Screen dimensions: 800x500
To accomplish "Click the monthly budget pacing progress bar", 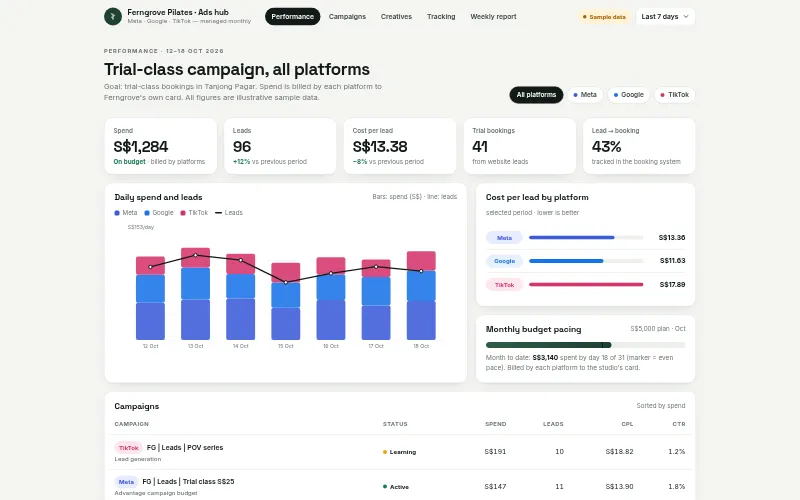I will (x=585, y=345).
